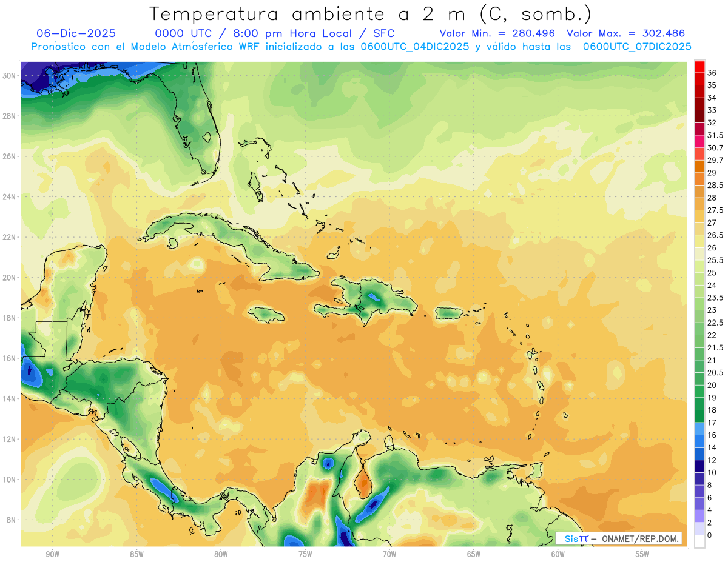Click the '22N' latitude label
Viewport: 728px width, 562px height.
pos(10,237)
